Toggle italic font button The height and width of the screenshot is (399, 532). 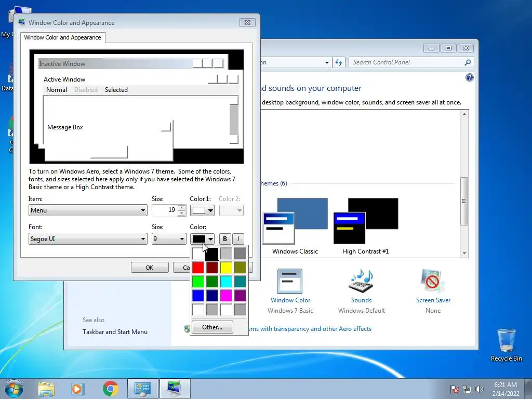click(238, 239)
